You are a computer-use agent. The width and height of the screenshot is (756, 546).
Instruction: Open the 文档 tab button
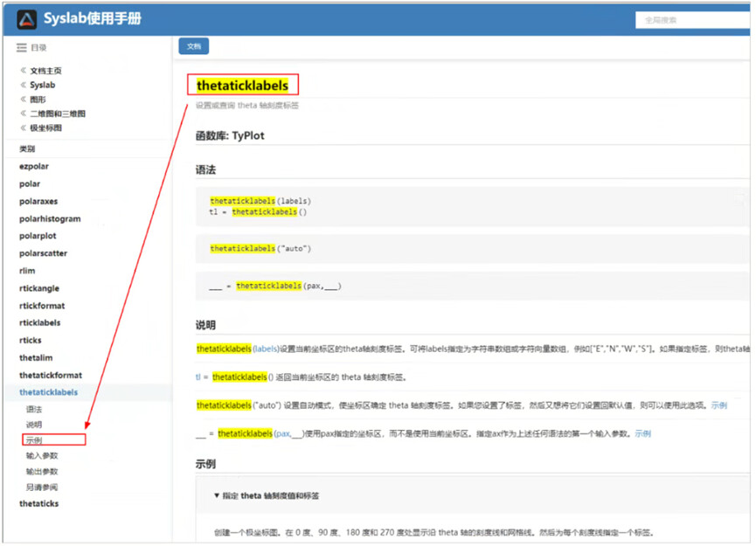click(x=194, y=46)
